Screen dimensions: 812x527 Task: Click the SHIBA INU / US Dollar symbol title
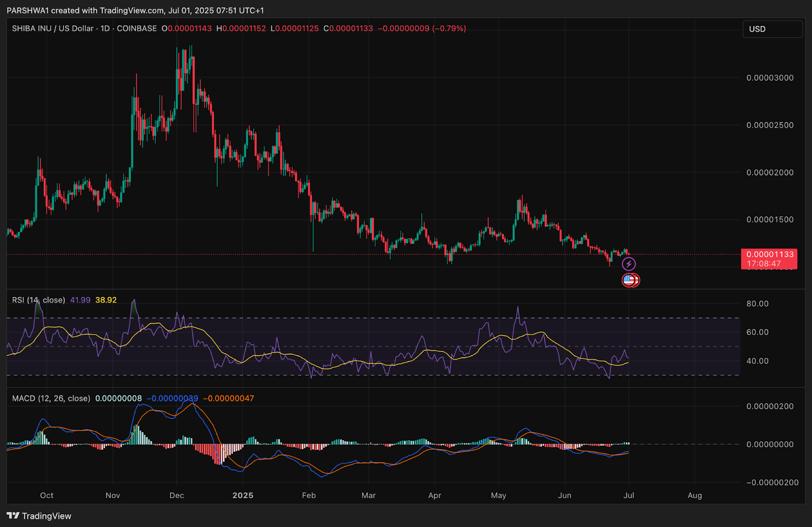tap(53, 28)
